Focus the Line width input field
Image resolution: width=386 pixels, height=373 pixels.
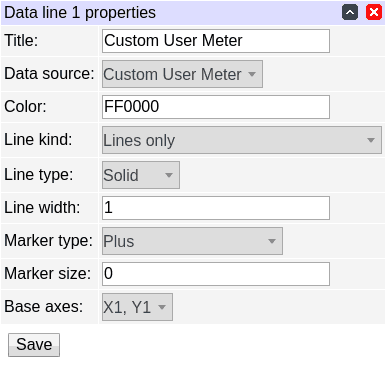(216, 208)
